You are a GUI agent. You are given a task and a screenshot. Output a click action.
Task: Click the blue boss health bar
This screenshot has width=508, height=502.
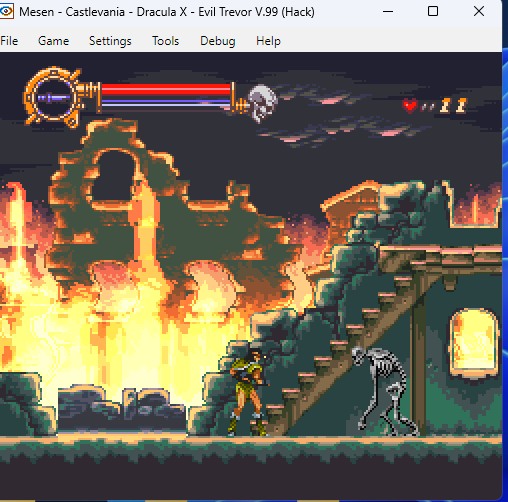coord(166,102)
